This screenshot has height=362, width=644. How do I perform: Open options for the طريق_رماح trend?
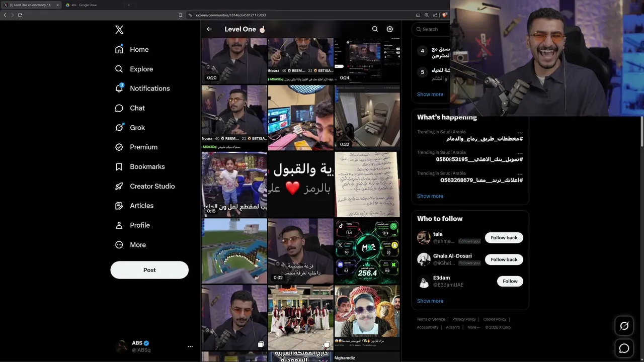pyautogui.click(x=520, y=133)
